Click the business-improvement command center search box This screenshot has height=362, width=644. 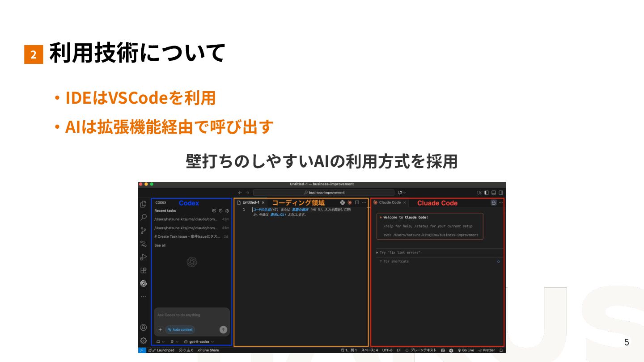point(324,193)
